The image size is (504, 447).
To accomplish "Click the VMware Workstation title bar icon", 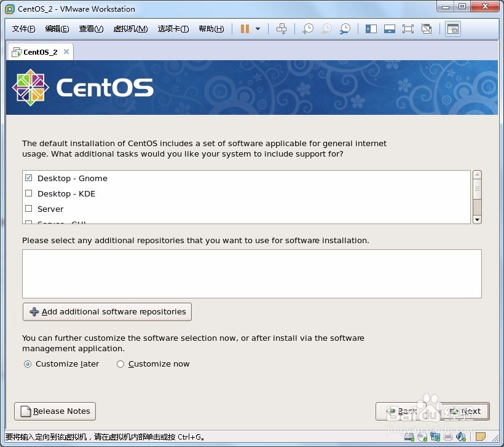I will 10,9.
